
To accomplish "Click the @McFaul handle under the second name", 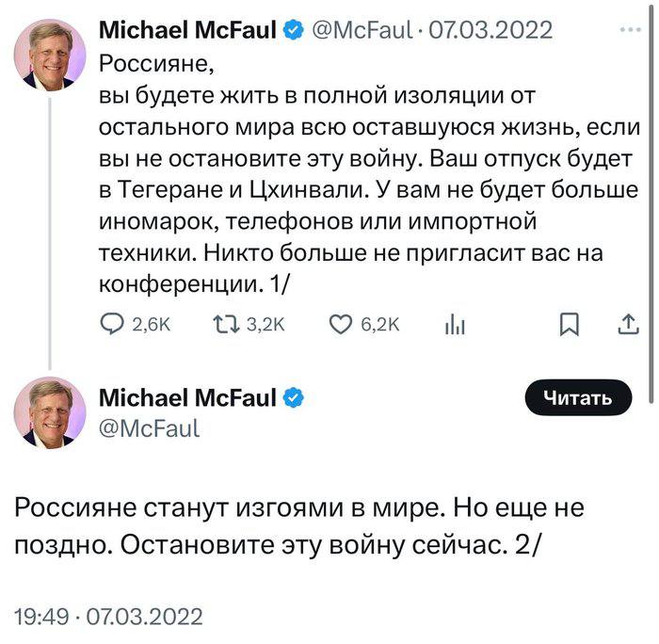I will click(149, 428).
